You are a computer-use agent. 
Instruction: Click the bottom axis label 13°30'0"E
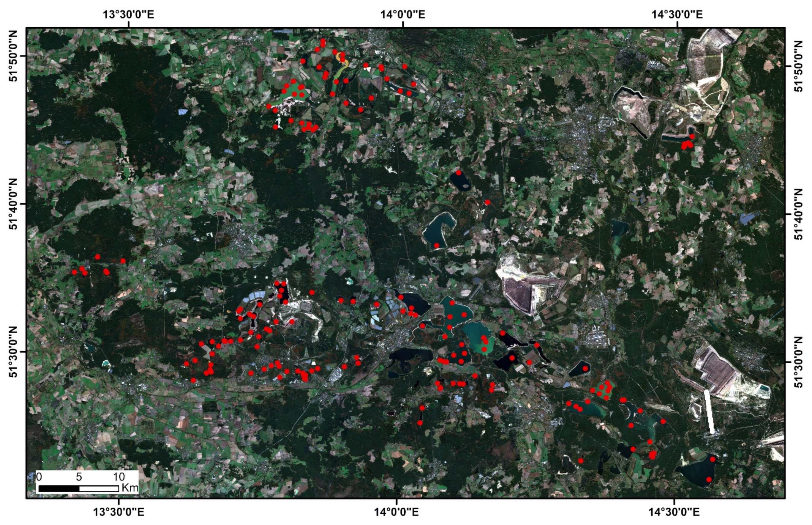click(x=119, y=512)
